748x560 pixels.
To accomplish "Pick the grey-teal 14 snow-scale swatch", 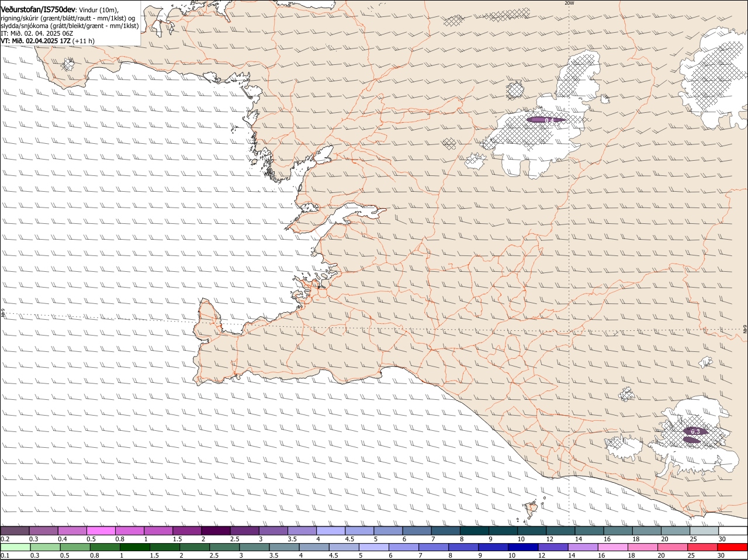I will point(589,531).
